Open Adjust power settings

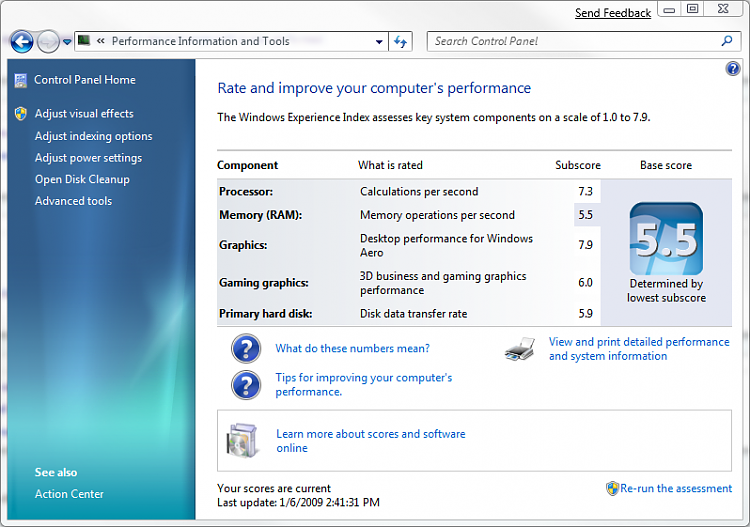pos(88,158)
